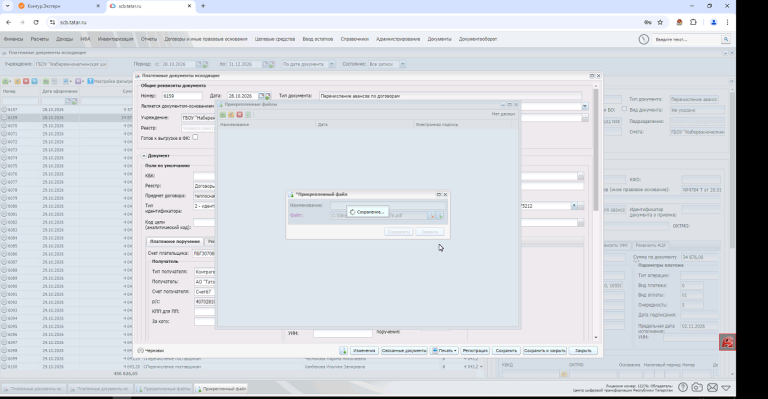Open filter settings (Настройка фильтра) icon
768x399 pixels.
point(91,81)
